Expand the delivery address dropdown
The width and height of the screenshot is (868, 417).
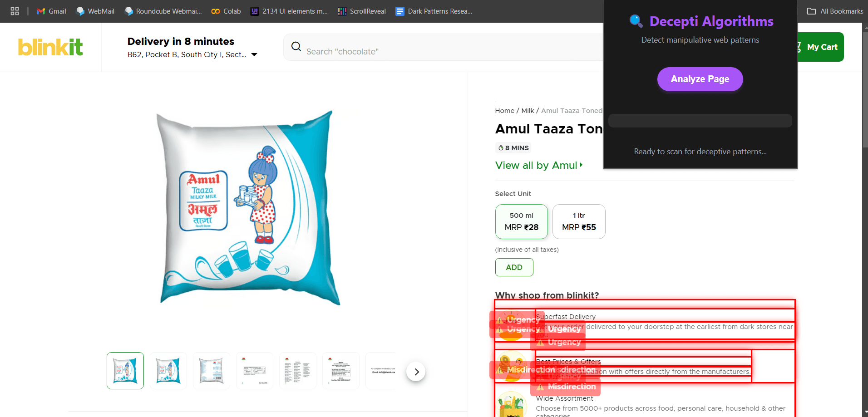[x=254, y=55]
